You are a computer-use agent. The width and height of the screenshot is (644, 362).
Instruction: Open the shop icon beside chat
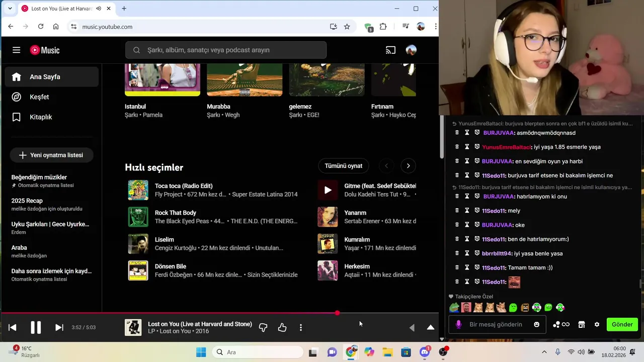click(582, 324)
